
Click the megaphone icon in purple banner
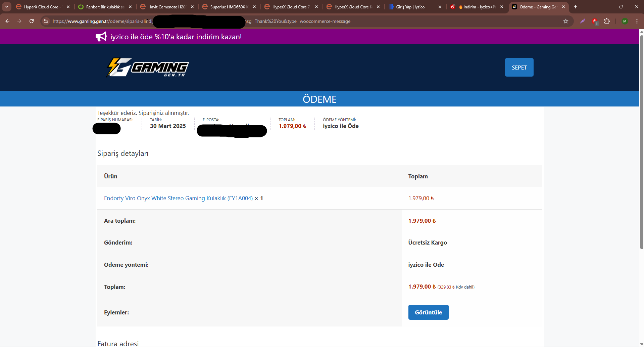click(101, 37)
